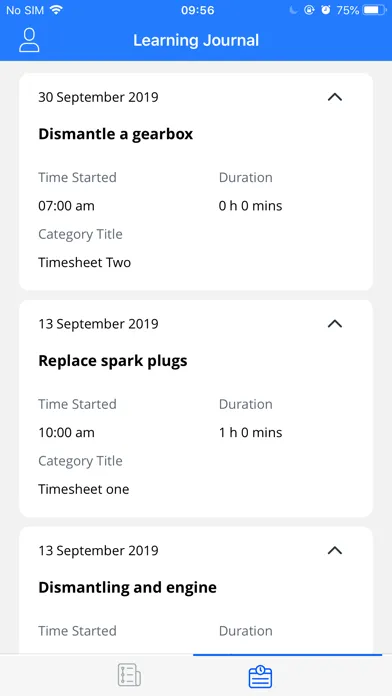
Task: Tap the alarm clock status icon
Action: pyautogui.click(x=326, y=10)
